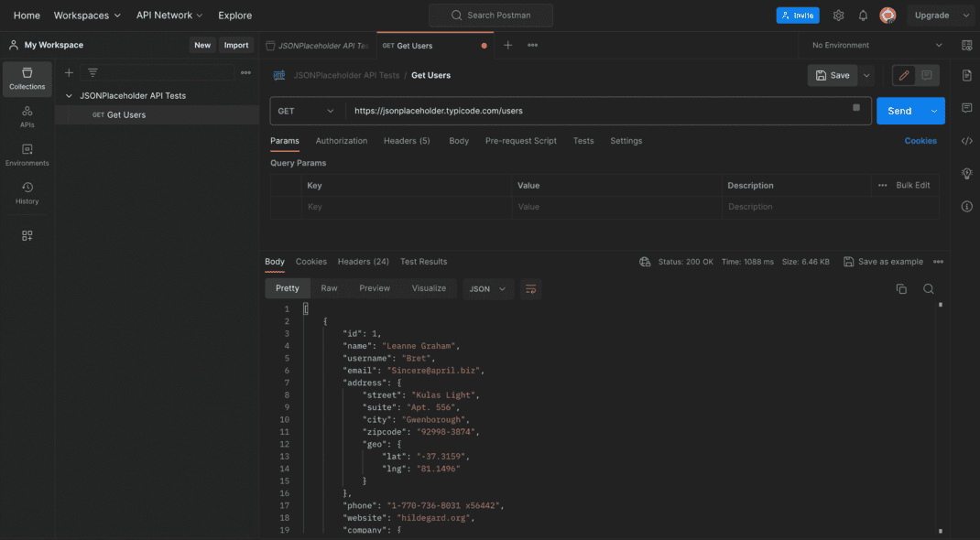
Task: Switch to edit mode pencil toggle
Action: 904,76
